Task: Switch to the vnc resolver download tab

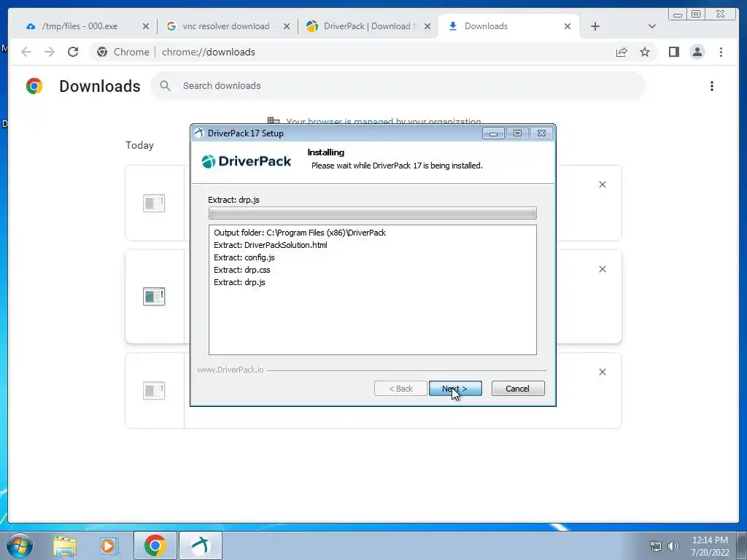Action: [226, 26]
